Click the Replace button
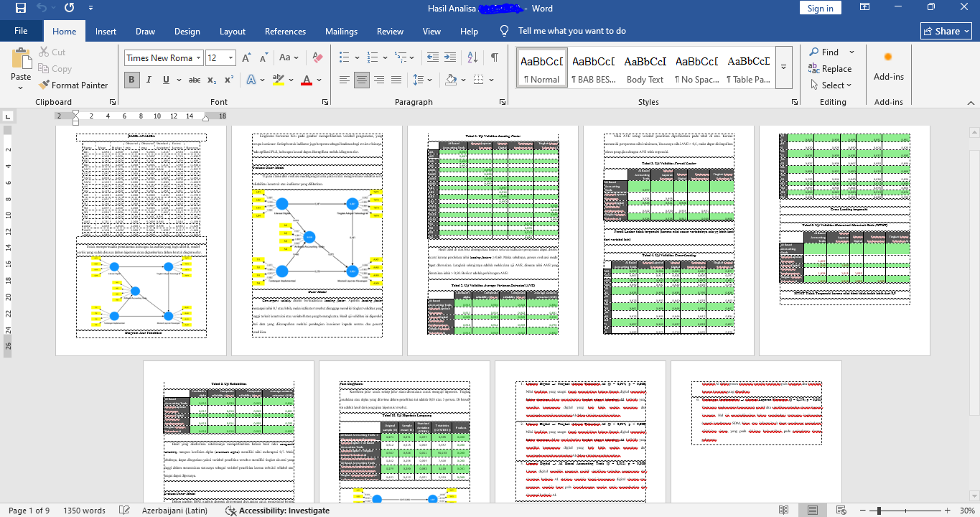 pyautogui.click(x=830, y=69)
